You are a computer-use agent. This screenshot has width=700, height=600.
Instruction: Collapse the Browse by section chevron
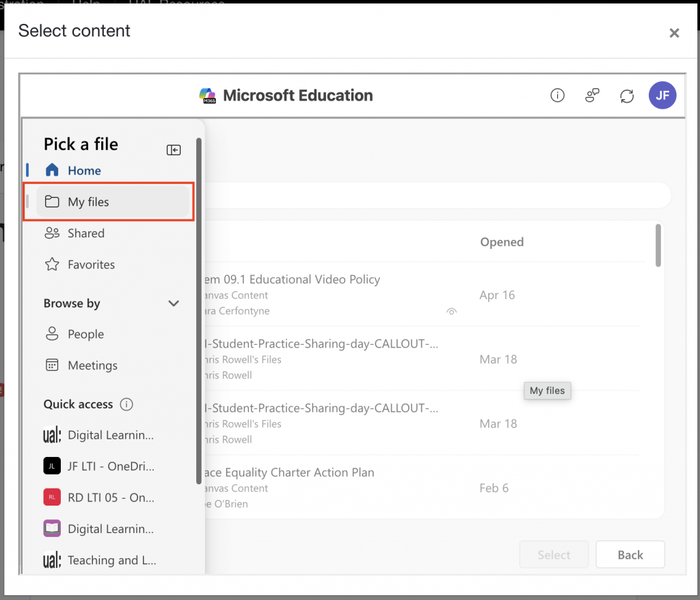click(174, 303)
